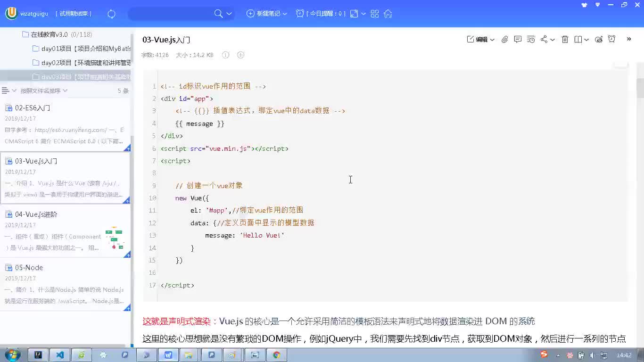Screen dimensions: 644x362
Task: Set reminder with alarm clock icon
Action: pos(611,39)
